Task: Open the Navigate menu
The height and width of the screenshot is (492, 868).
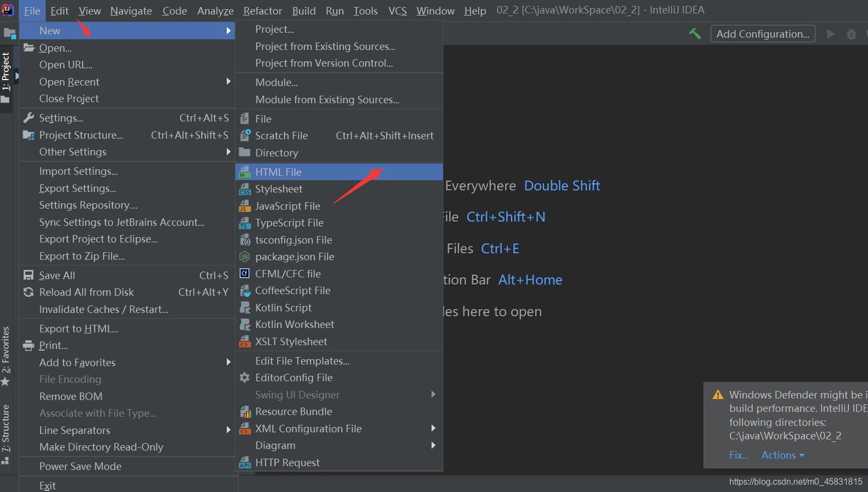Action: tap(131, 11)
